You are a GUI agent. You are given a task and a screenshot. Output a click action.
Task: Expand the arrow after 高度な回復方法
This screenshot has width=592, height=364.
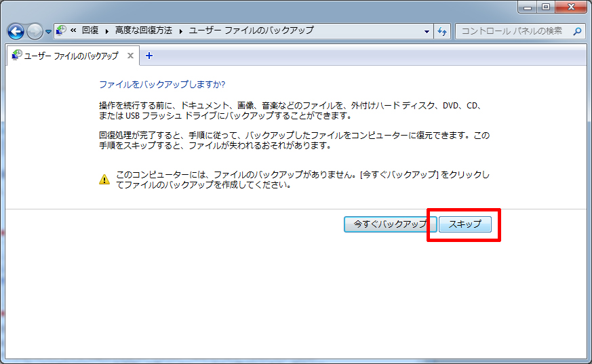(x=180, y=31)
